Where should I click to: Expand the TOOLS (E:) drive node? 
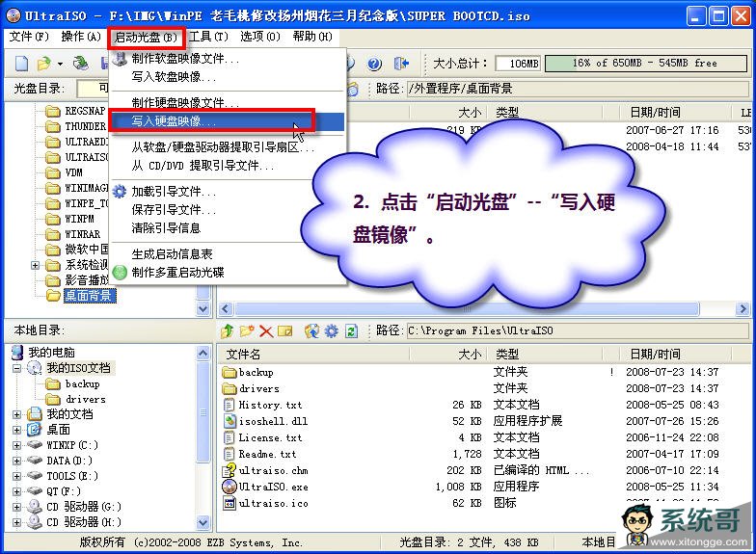click(17, 476)
